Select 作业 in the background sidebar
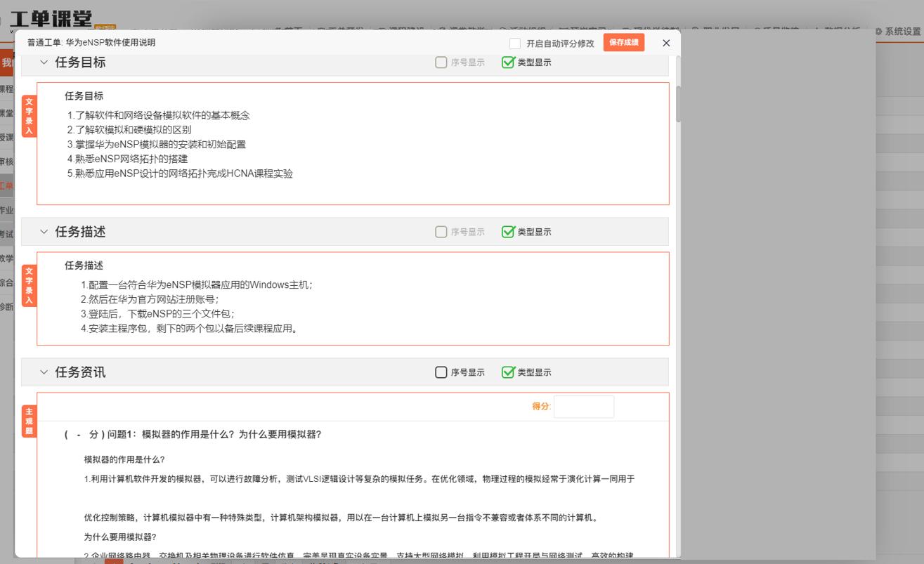Screen dimensions: 924x564 [6, 210]
